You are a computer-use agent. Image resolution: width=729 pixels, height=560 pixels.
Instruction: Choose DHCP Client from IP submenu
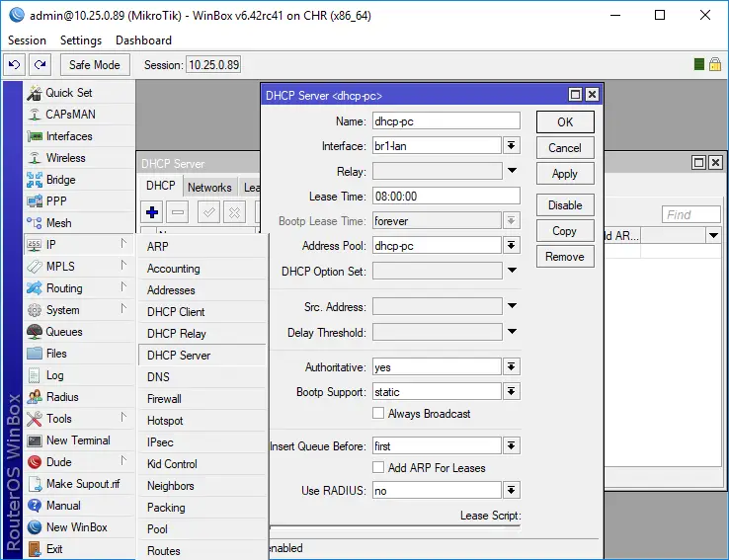tap(202, 312)
